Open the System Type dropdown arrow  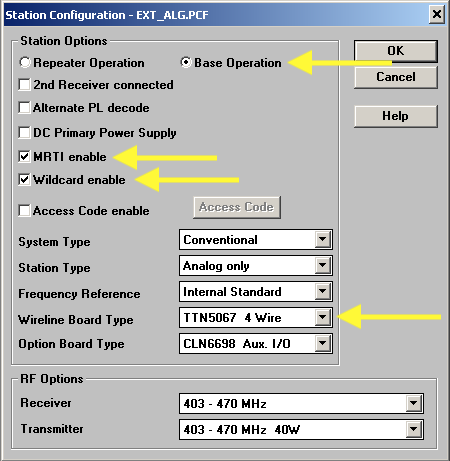pyautogui.click(x=323, y=239)
